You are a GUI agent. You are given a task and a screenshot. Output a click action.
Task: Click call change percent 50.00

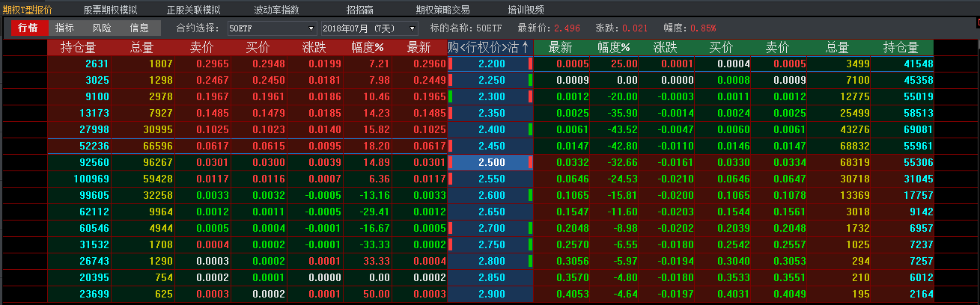pos(377,294)
